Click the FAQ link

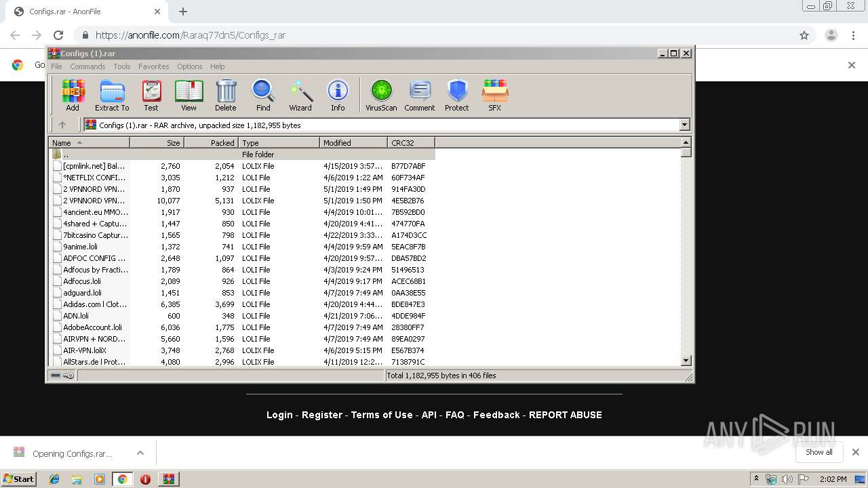[455, 415]
